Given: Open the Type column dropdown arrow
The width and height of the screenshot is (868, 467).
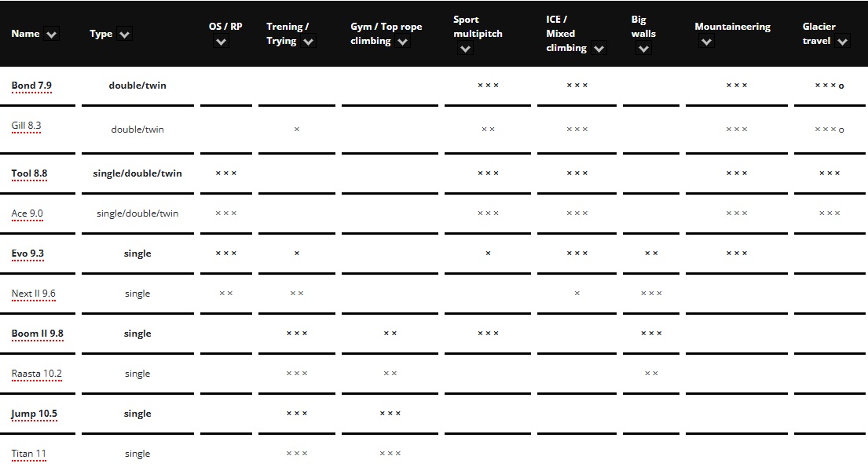Looking at the screenshot, I should [x=125, y=35].
